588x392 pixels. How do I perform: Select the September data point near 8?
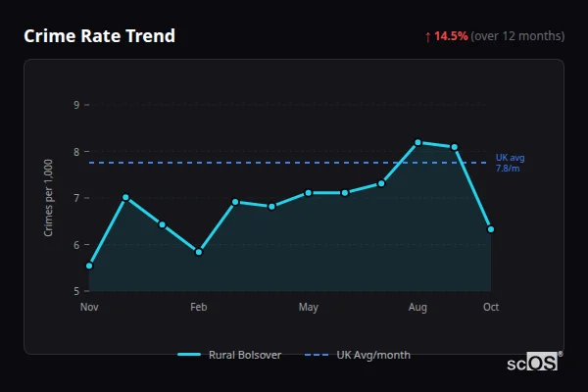(x=454, y=147)
